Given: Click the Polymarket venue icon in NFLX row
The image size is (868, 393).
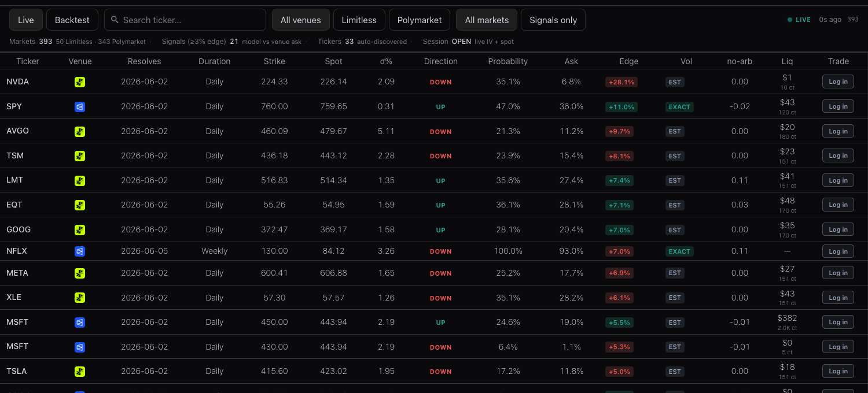Looking at the screenshot, I should point(80,251).
